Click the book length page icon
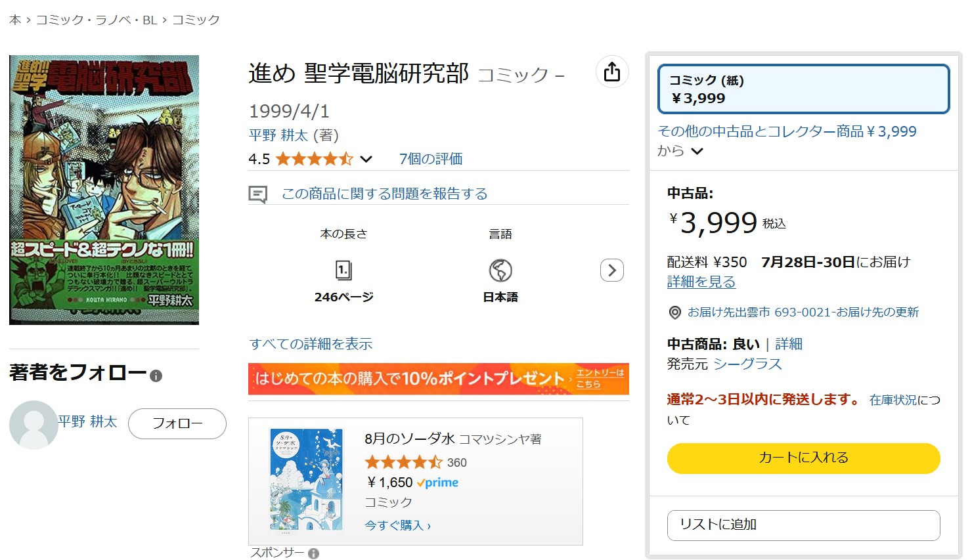Image resolution: width=970 pixels, height=560 pixels. (343, 270)
